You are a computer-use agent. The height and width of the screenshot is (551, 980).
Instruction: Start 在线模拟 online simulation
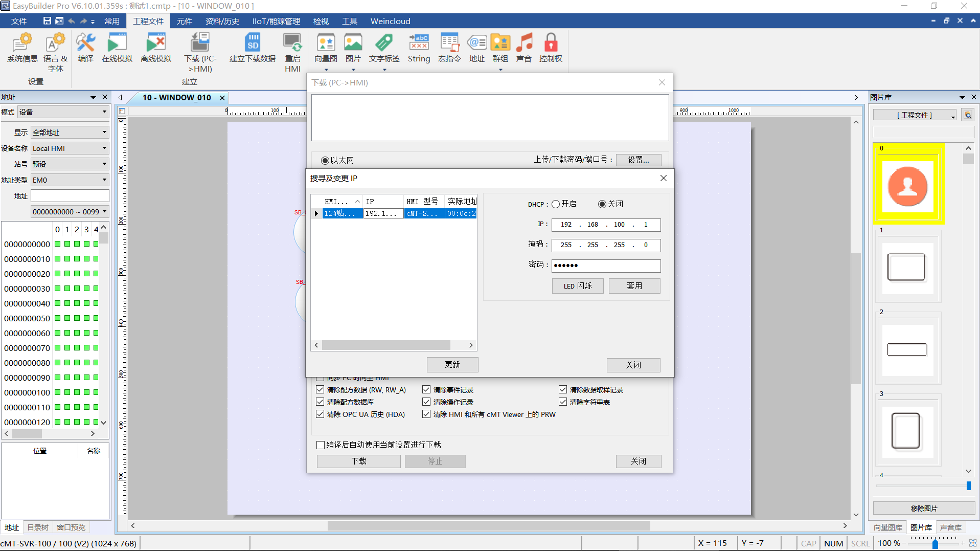[x=117, y=43]
